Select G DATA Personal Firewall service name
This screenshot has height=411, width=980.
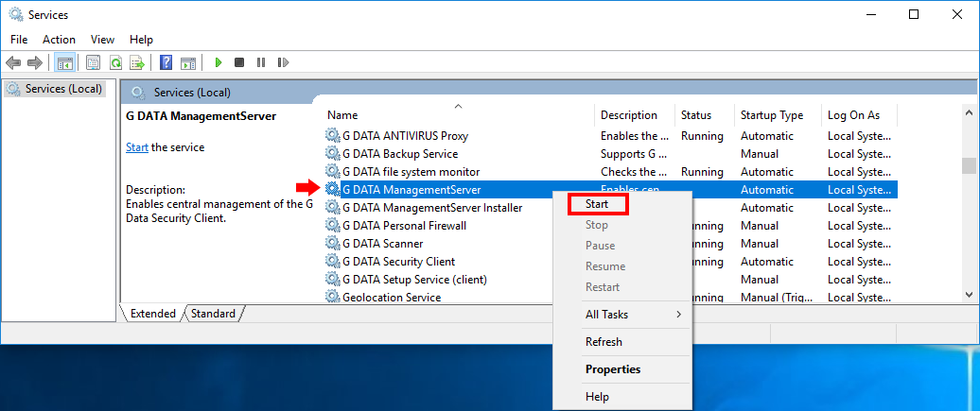point(404,226)
